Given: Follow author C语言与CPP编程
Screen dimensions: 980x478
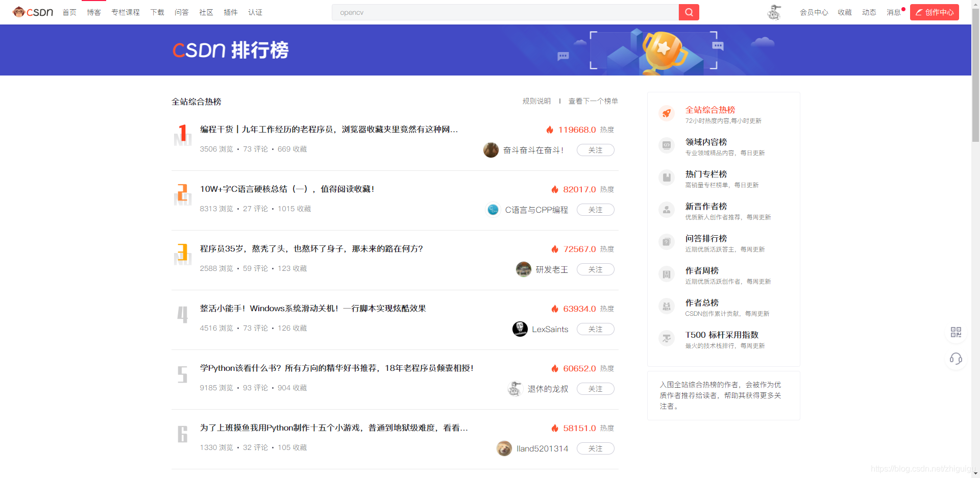Looking at the screenshot, I should click(596, 210).
